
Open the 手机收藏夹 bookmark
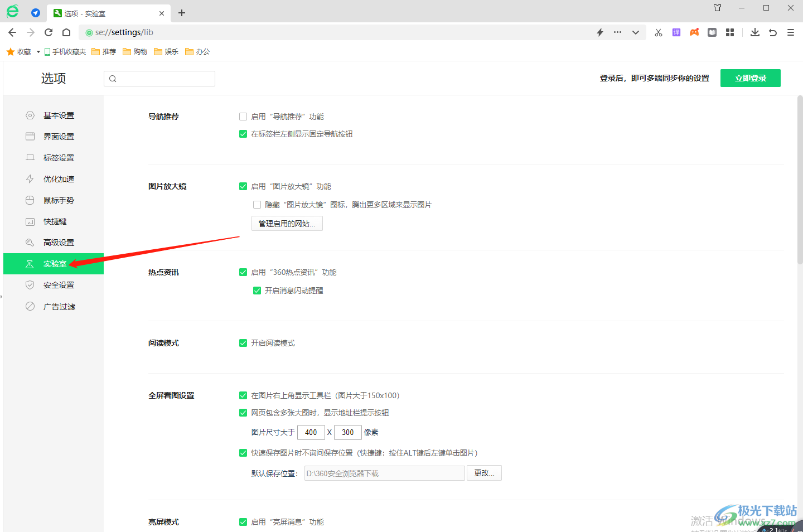pos(65,52)
